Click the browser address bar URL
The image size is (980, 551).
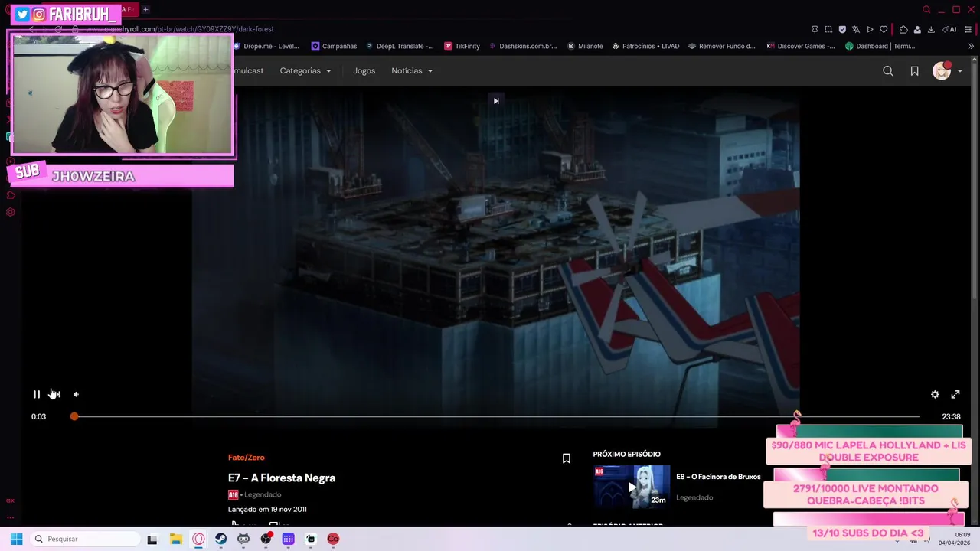(x=180, y=29)
